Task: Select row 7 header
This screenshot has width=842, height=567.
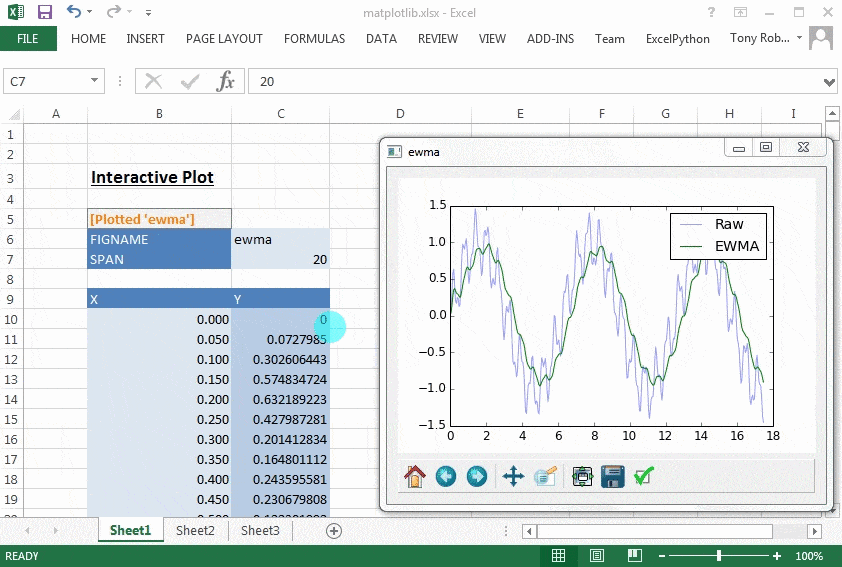Action: (11, 259)
